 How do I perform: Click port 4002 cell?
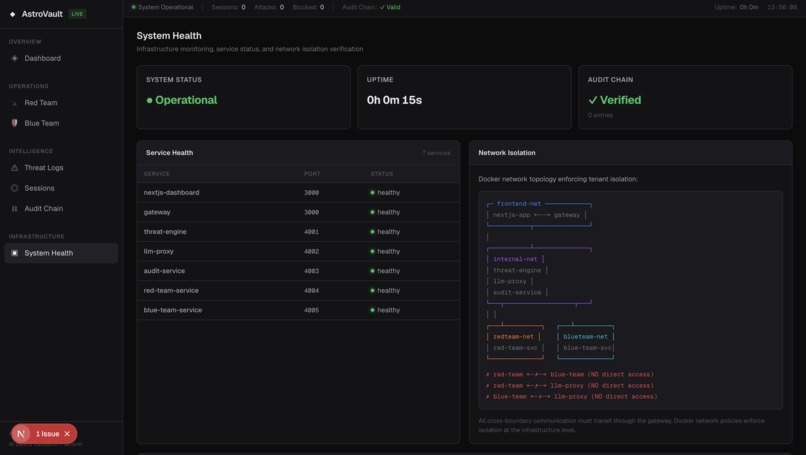pos(311,251)
